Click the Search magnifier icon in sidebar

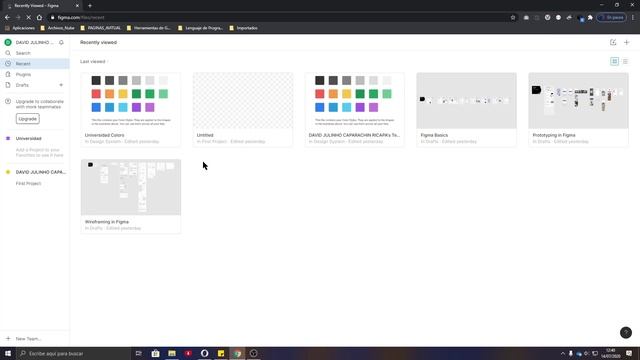(x=8, y=53)
